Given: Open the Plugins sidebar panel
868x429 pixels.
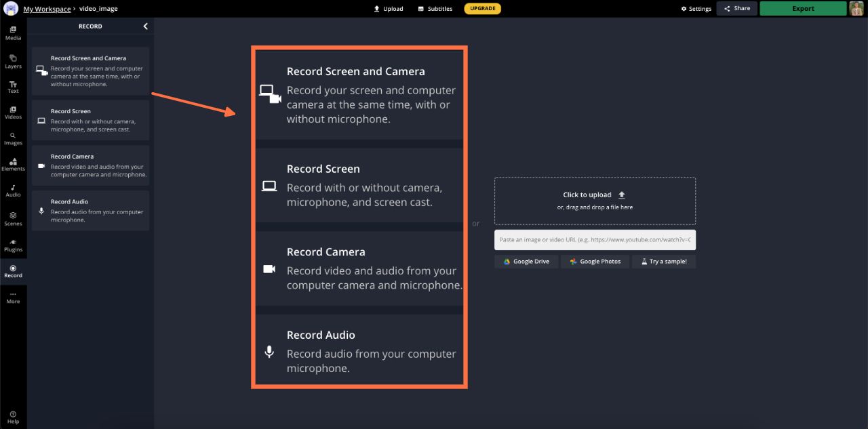Looking at the screenshot, I should click(13, 245).
